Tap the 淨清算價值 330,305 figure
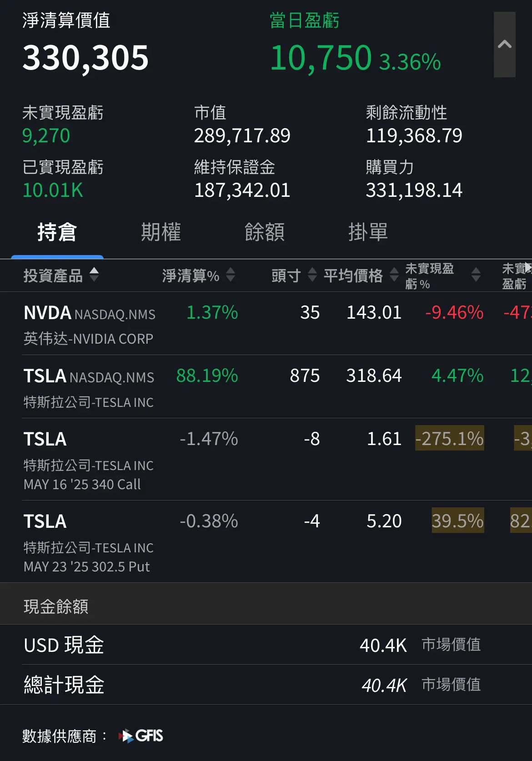 pyautogui.click(x=85, y=58)
